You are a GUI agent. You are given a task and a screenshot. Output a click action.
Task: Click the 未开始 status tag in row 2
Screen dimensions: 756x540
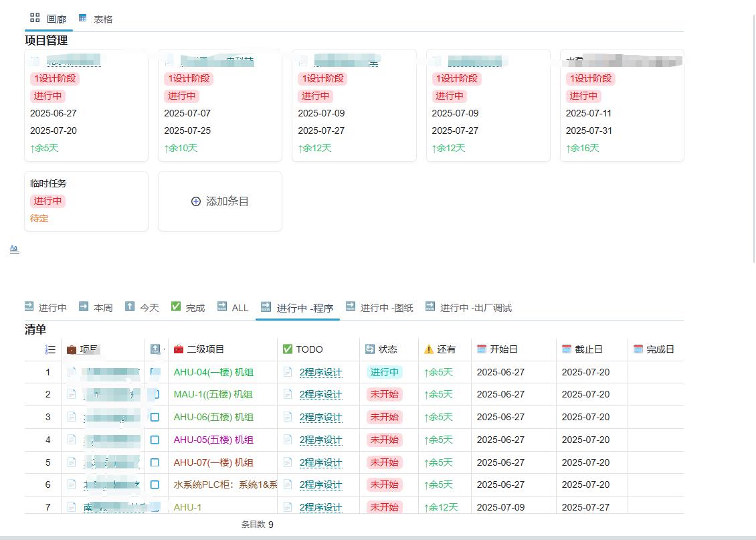(x=384, y=394)
